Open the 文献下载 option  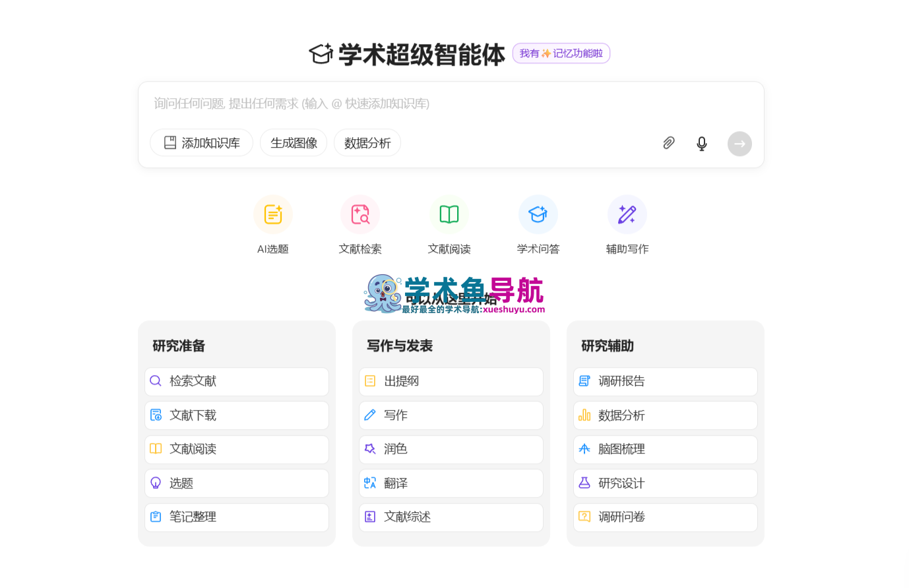coord(236,415)
